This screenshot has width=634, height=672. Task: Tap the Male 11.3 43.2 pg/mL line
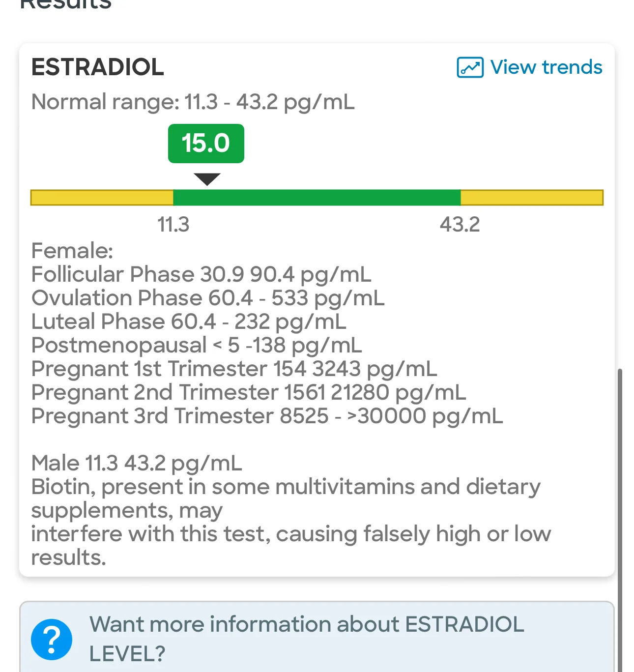[137, 463]
